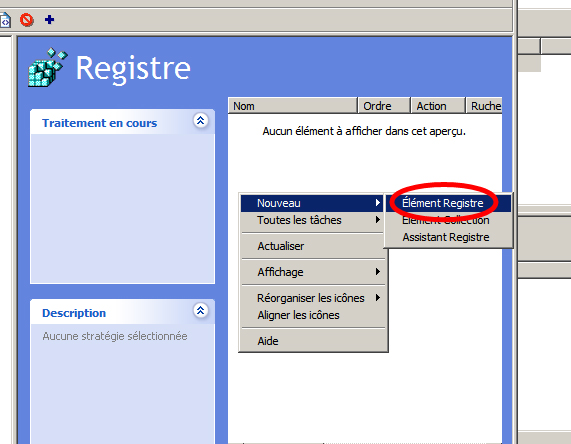This screenshot has width=571, height=444.
Task: Click the Registre cubes icon
Action: 48,67
